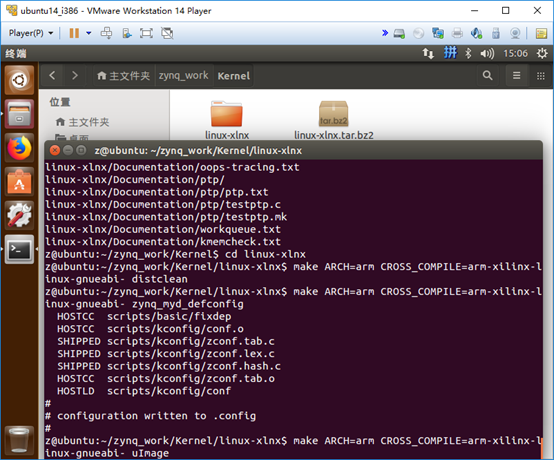This screenshot has width=554, height=460.
Task: Select the Kernel breadcrumb path button
Action: 234,76
